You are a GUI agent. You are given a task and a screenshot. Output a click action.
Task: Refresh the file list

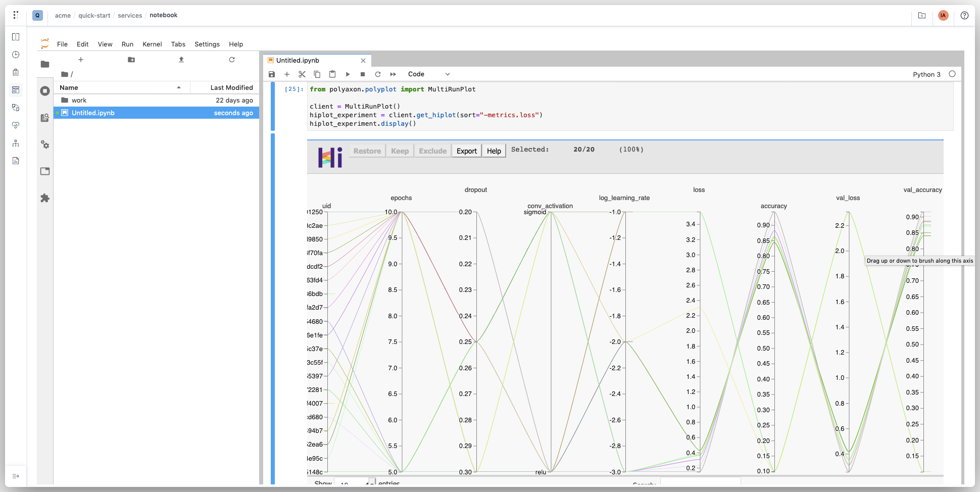pyautogui.click(x=232, y=60)
